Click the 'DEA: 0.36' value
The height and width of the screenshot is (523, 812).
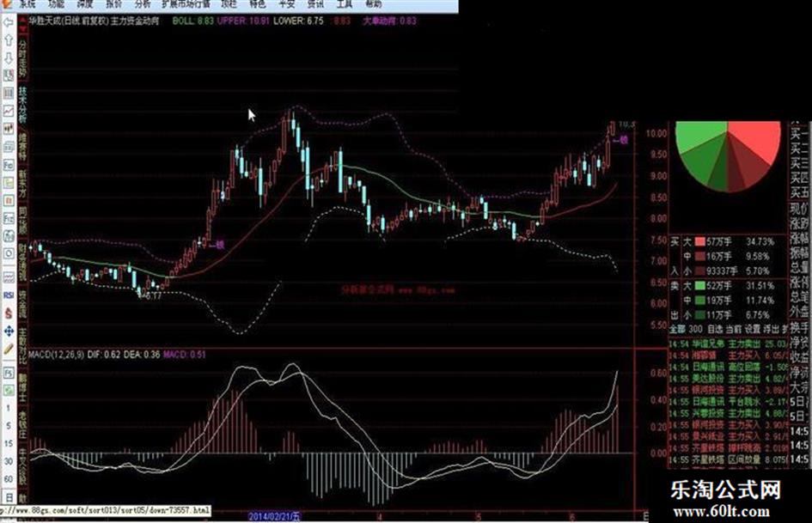(x=142, y=355)
